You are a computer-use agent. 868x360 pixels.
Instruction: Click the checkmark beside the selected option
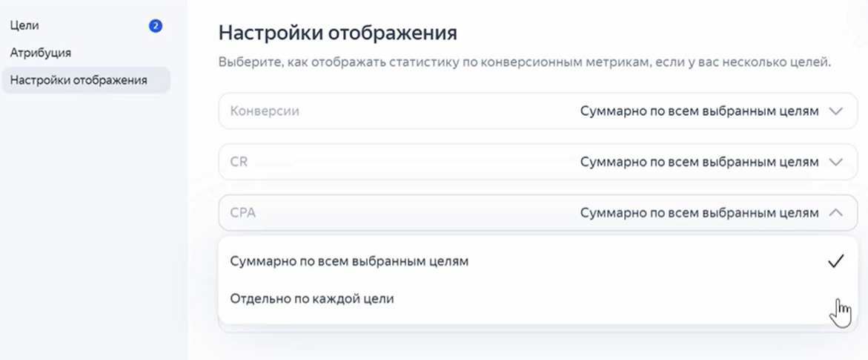coord(836,261)
